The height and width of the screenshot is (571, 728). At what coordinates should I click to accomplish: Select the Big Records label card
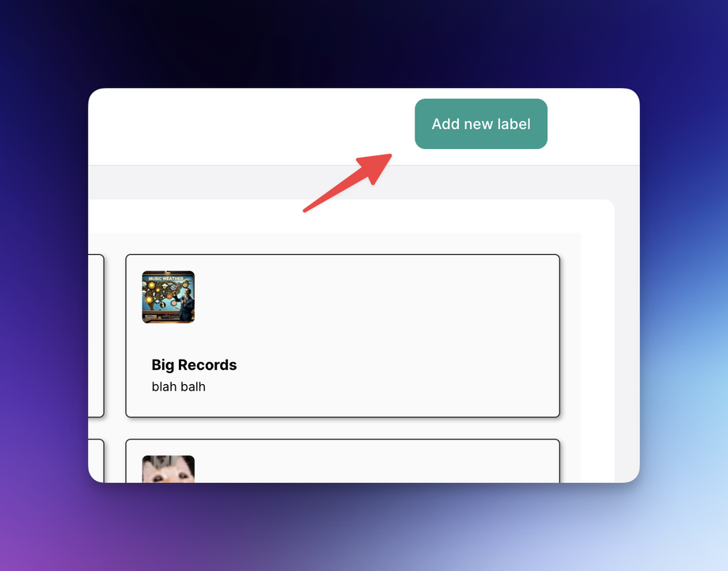343,336
